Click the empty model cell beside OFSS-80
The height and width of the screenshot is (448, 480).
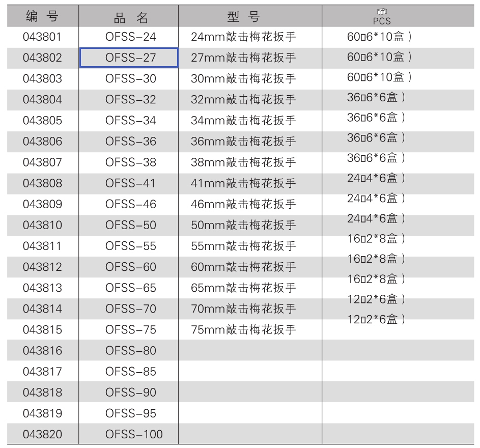(x=250, y=350)
